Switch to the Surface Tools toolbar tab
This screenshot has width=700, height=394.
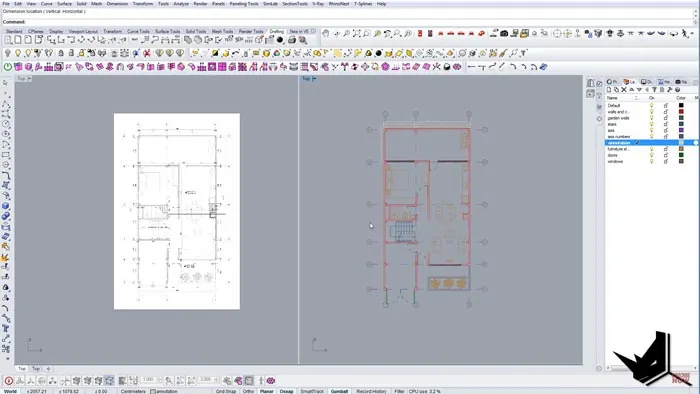point(167,31)
